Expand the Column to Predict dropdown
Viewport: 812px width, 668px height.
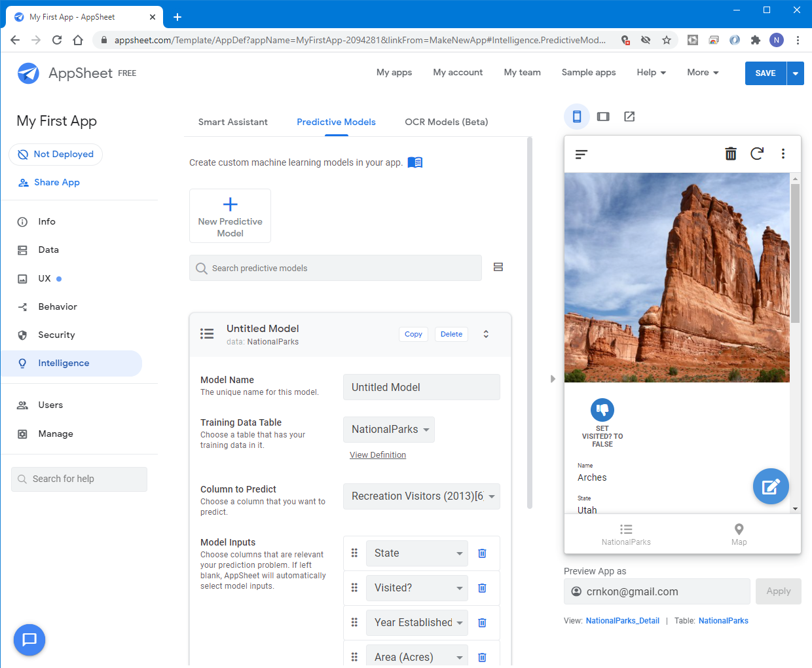[x=422, y=496]
